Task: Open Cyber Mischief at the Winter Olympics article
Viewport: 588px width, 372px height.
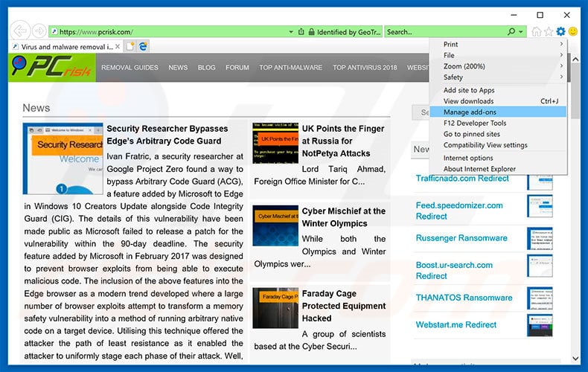Action: pyautogui.click(x=344, y=217)
